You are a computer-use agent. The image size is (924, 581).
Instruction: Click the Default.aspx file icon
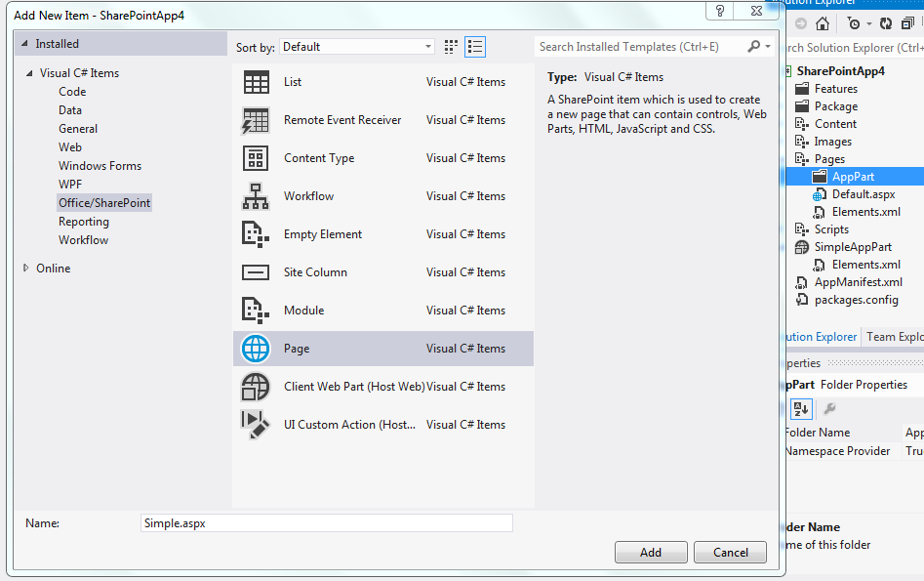[819, 194]
